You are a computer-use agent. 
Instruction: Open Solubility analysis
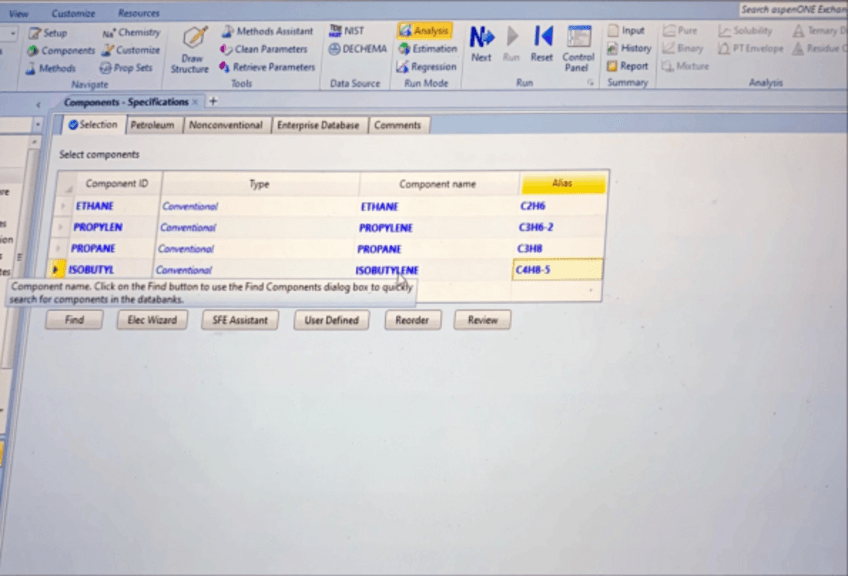point(745,31)
